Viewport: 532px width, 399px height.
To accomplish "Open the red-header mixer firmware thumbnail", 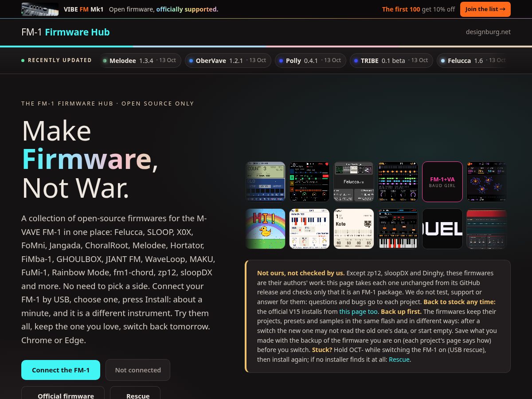I will 487,229.
